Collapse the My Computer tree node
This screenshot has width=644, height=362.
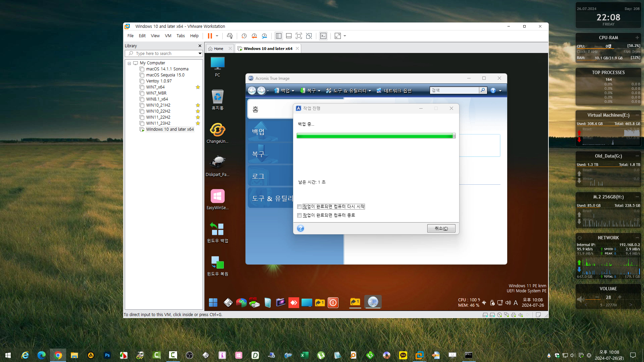129,63
